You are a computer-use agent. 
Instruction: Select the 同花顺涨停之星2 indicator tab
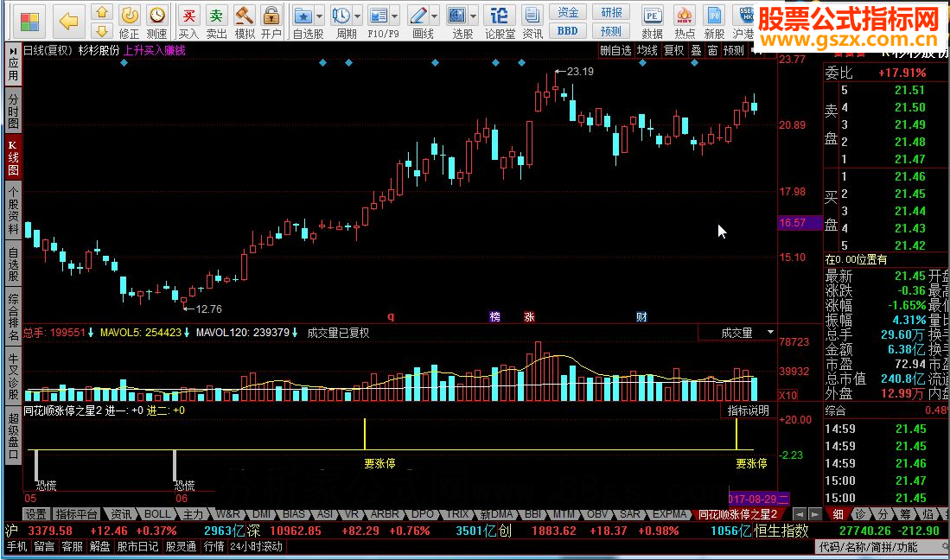[x=737, y=514]
